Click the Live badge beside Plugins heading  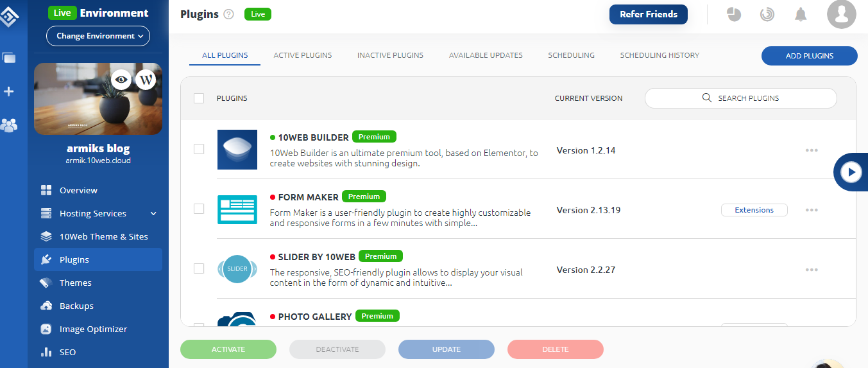coord(258,14)
